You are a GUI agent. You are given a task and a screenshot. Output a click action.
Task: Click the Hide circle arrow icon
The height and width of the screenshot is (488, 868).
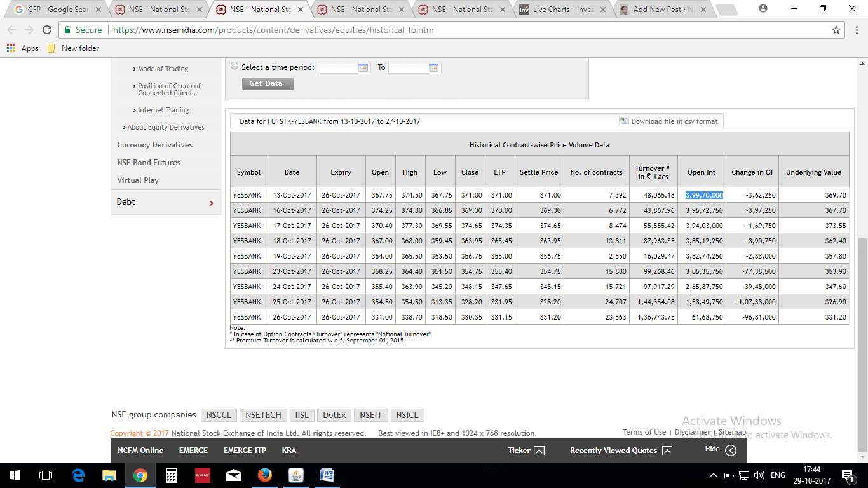pyautogui.click(x=731, y=451)
